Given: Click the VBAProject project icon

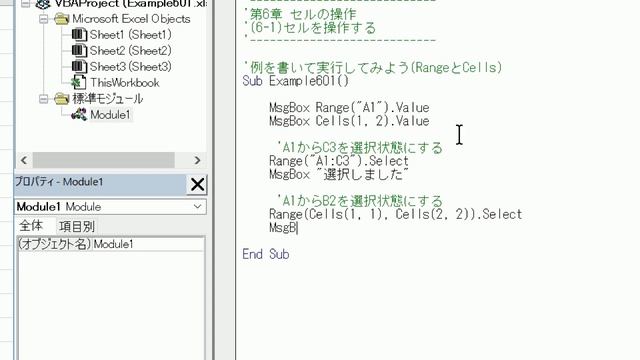Looking at the screenshot, I should [43, 4].
